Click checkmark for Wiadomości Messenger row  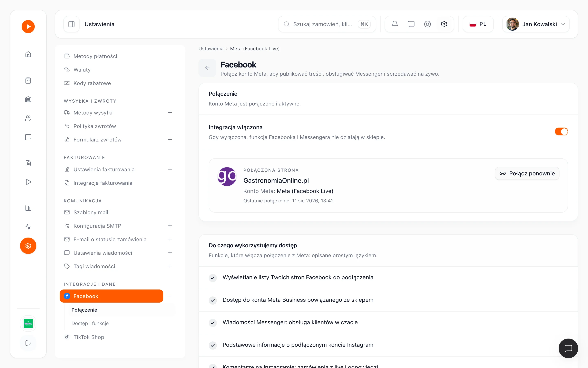point(213,323)
